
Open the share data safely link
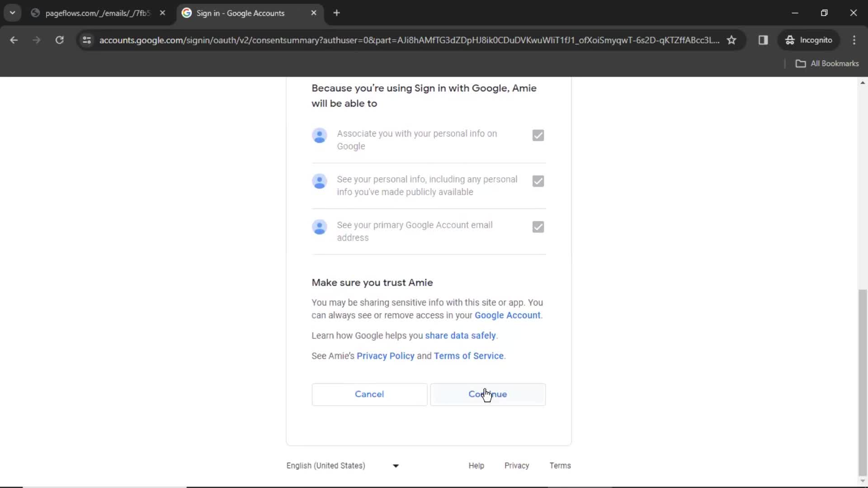tap(460, 336)
